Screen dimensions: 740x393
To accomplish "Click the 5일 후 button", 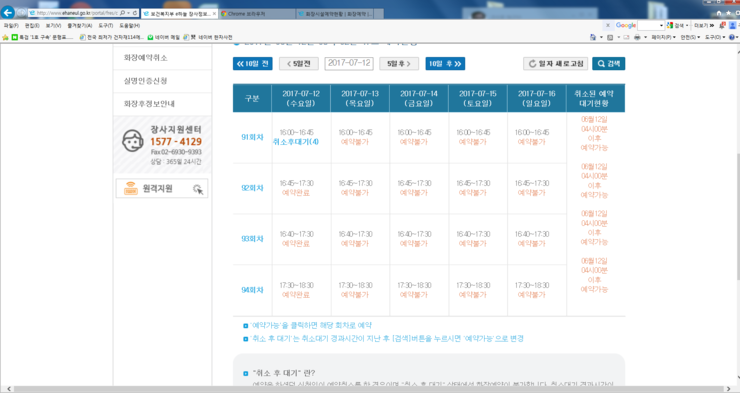I will 399,64.
